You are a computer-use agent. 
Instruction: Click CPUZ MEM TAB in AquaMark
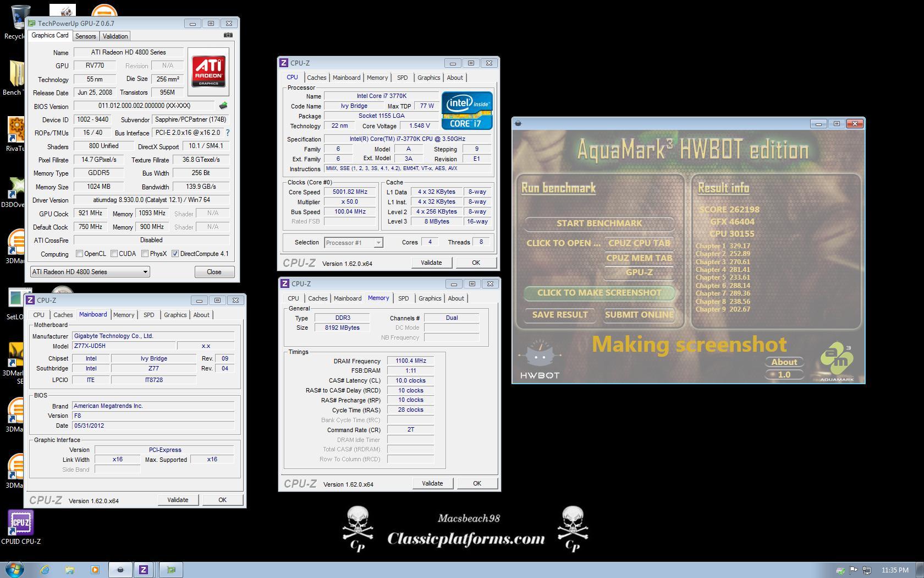[639, 258]
